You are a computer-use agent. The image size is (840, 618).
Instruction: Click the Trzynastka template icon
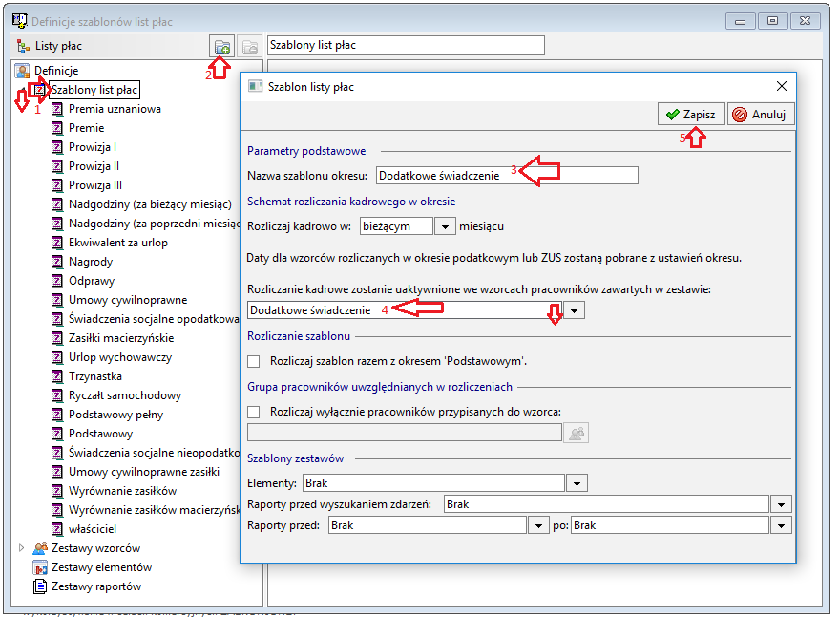point(57,376)
